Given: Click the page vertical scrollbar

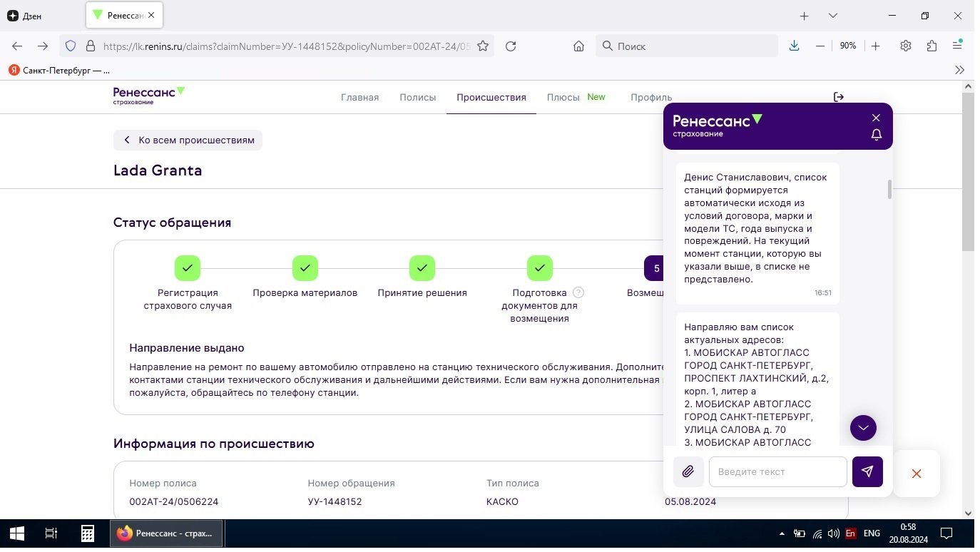Looking at the screenshot, I should 968,171.
